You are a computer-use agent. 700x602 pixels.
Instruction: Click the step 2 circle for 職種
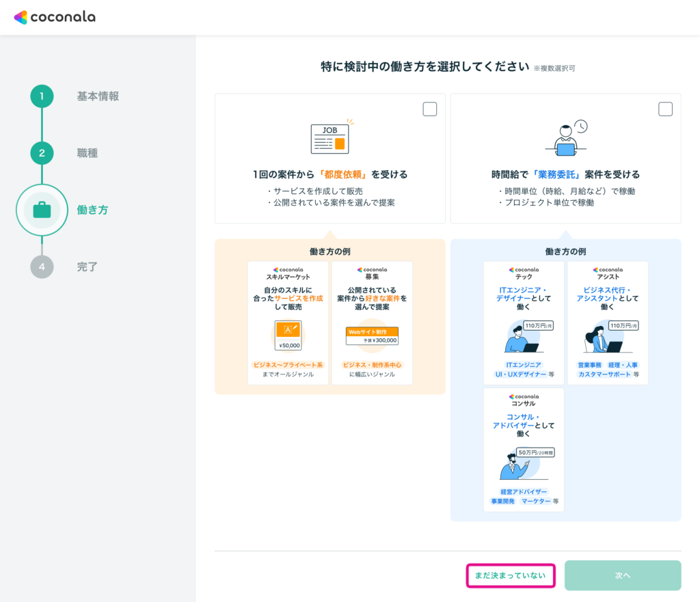42,153
